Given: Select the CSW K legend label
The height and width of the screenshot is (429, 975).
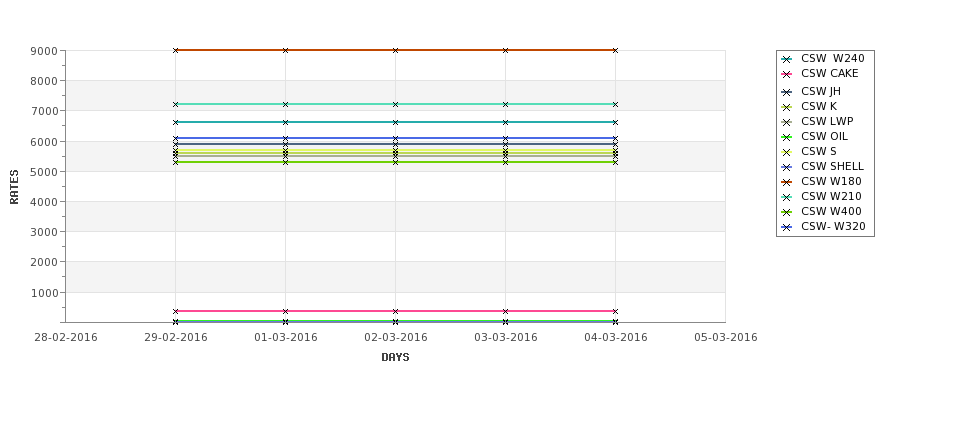Looking at the screenshot, I should 819,106.
